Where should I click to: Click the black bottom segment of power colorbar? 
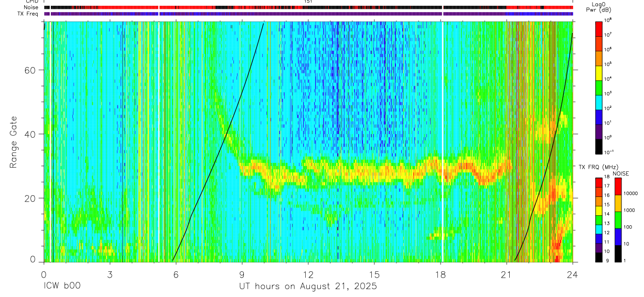pyautogui.click(x=599, y=146)
